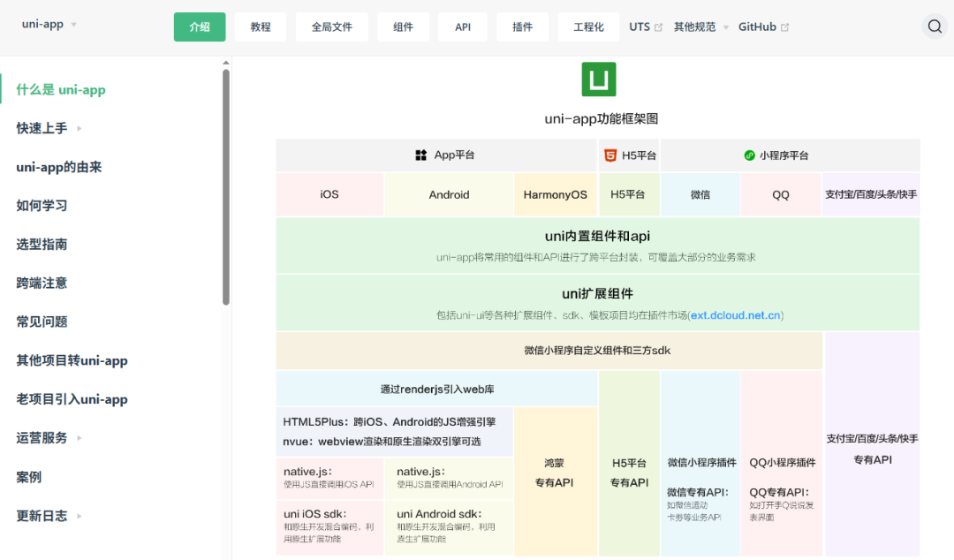Click the HTML5 shield icon
Image resolution: width=954 pixels, height=560 pixels.
coord(610,155)
